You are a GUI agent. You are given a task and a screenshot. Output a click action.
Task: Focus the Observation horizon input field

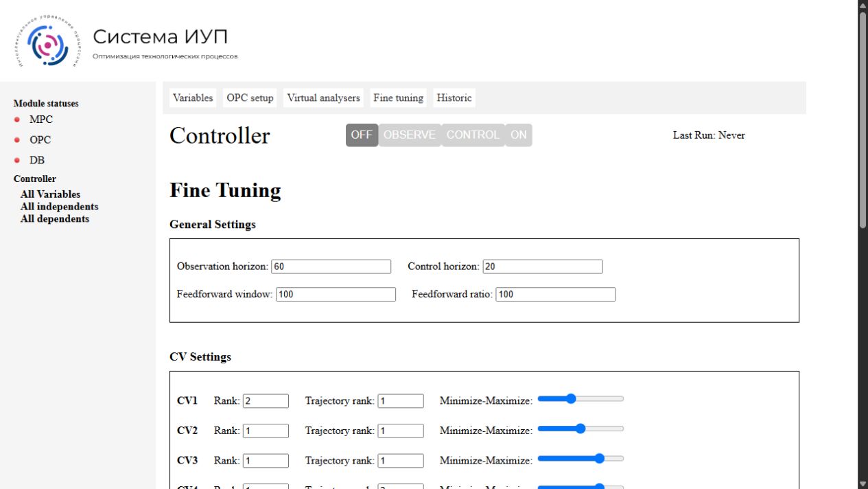[x=331, y=266]
